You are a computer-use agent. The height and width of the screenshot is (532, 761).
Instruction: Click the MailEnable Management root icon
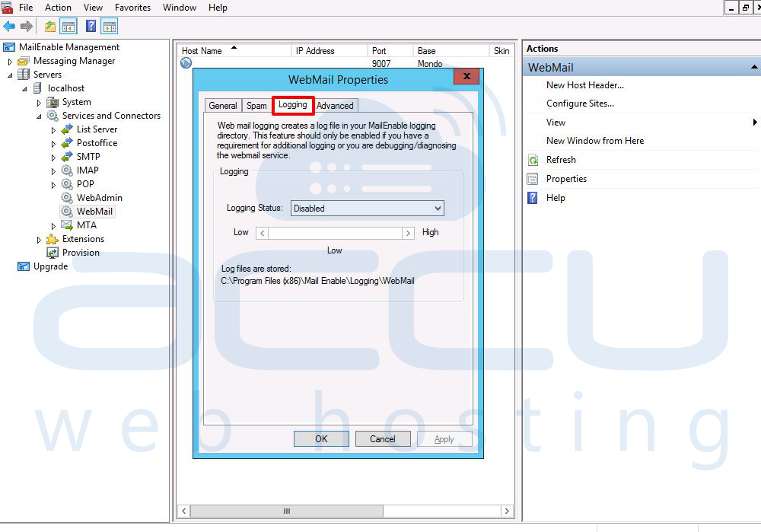click(9, 47)
